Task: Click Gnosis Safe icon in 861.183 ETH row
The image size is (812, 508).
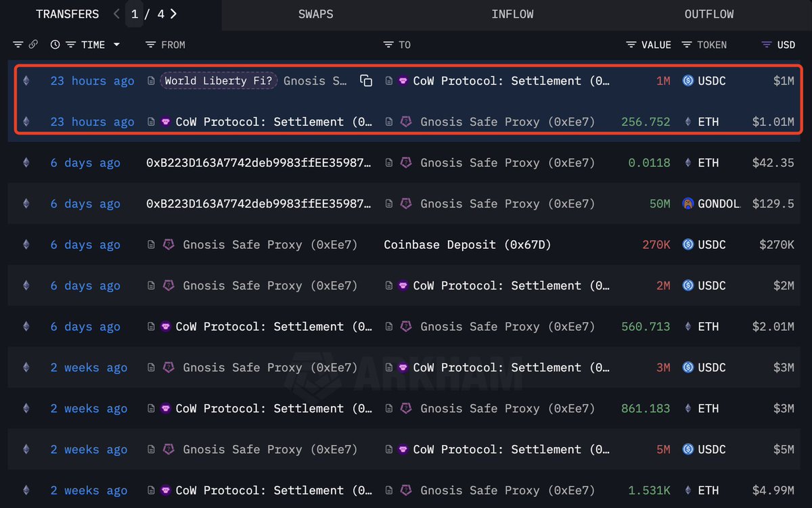Action: pyautogui.click(x=407, y=409)
